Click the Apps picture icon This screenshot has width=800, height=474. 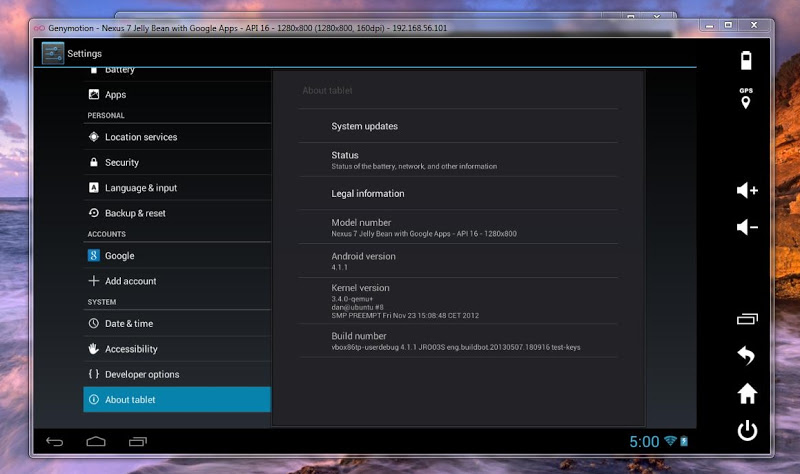click(94, 94)
